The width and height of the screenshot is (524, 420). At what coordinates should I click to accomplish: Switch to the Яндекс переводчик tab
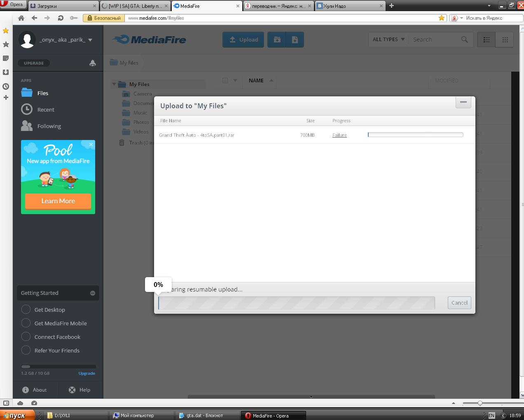(278, 6)
